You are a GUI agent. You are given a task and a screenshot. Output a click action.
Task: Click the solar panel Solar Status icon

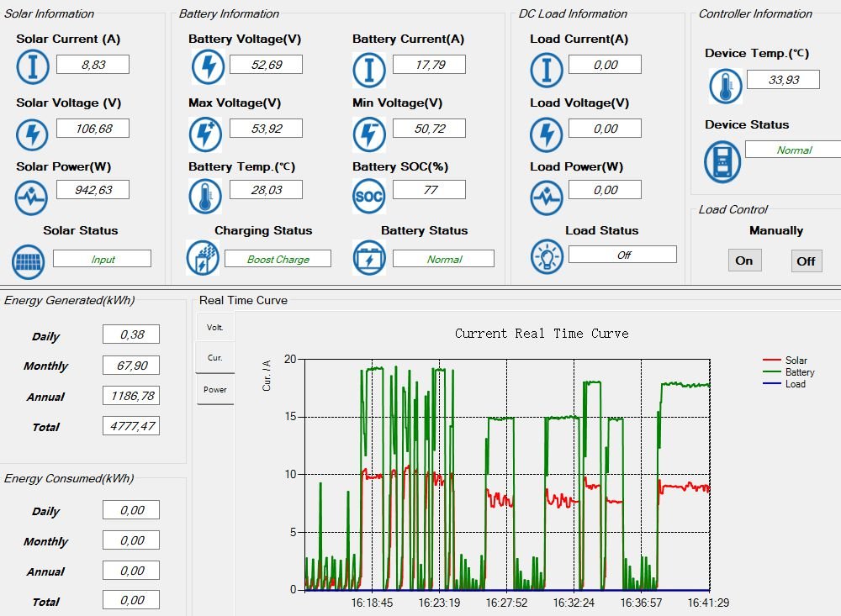(x=28, y=261)
